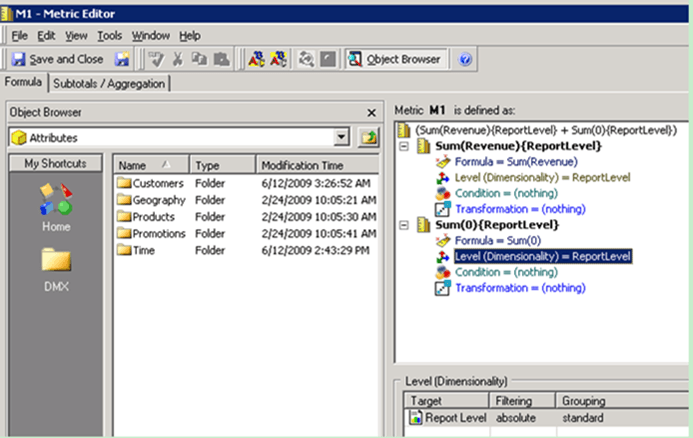Sort by the Name column header
Image resolution: width=693 pixels, height=438 pixels.
coord(151,165)
